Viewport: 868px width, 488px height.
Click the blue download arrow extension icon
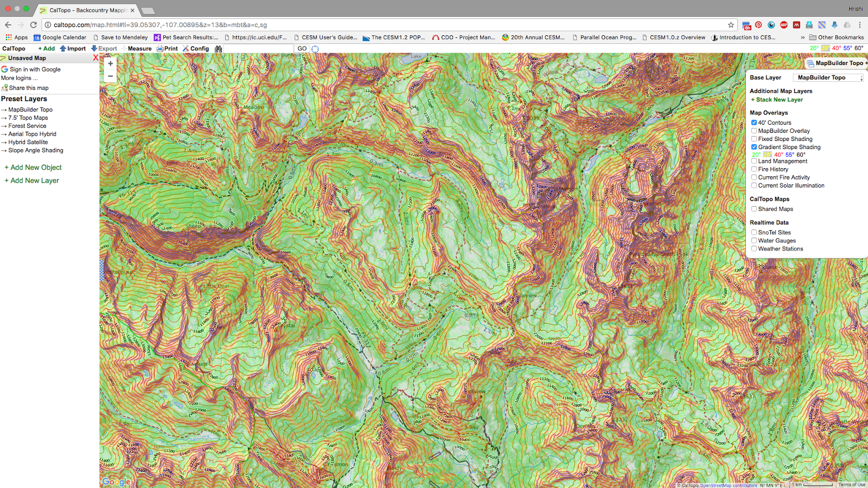tap(834, 25)
